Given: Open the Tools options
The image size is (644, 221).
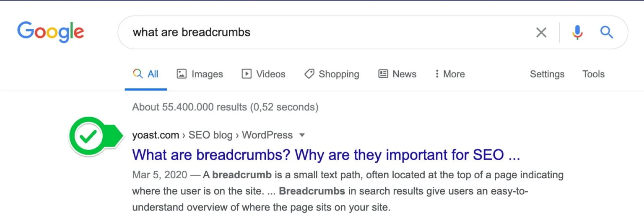Looking at the screenshot, I should (x=593, y=74).
